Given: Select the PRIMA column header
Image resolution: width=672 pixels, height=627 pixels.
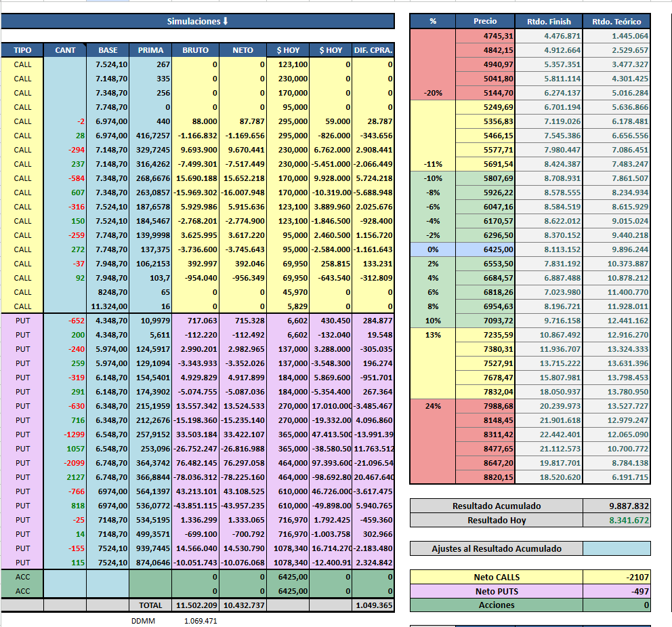Looking at the screenshot, I should 151,50.
